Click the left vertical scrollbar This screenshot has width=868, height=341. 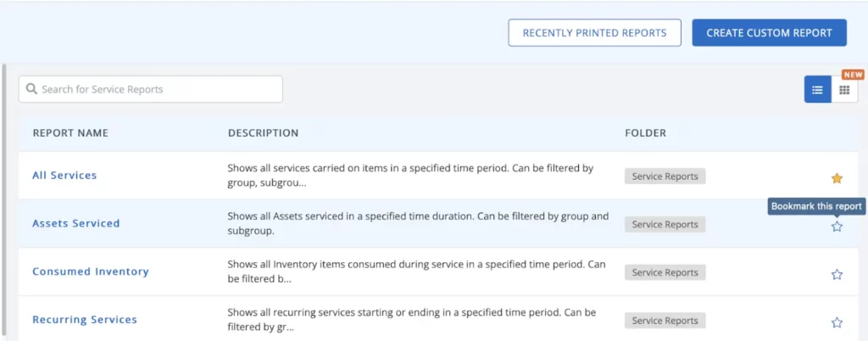pyautogui.click(x=5, y=204)
